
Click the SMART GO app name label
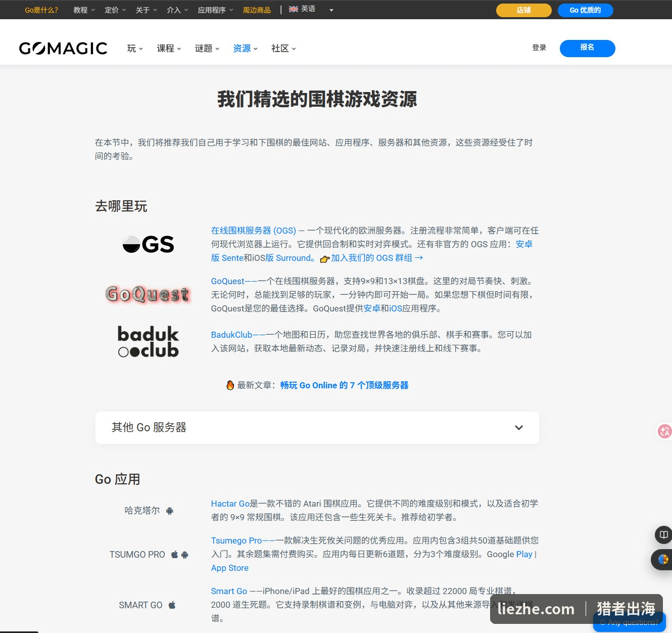141,605
